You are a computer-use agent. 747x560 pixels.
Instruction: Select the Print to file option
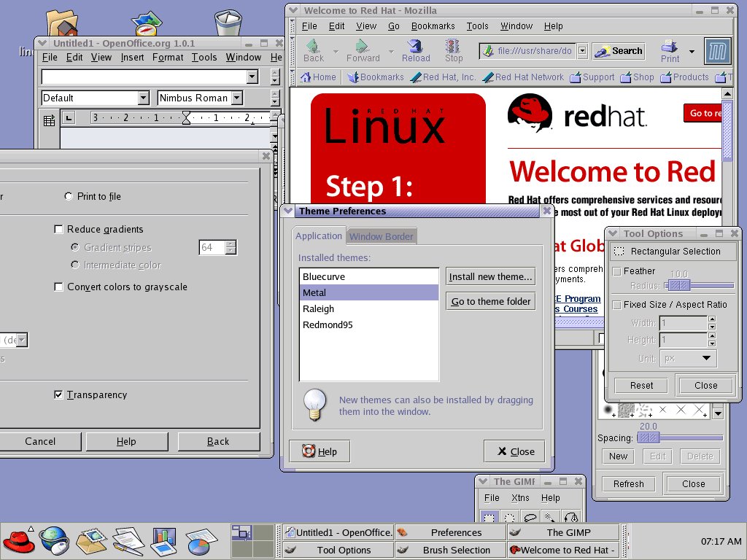click(x=69, y=196)
